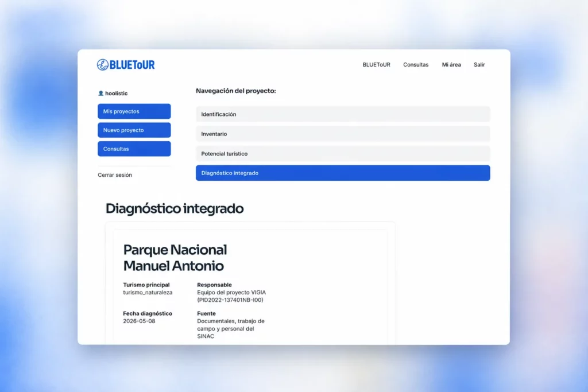Click the Responsable label
The height and width of the screenshot is (392, 588).
(215, 285)
